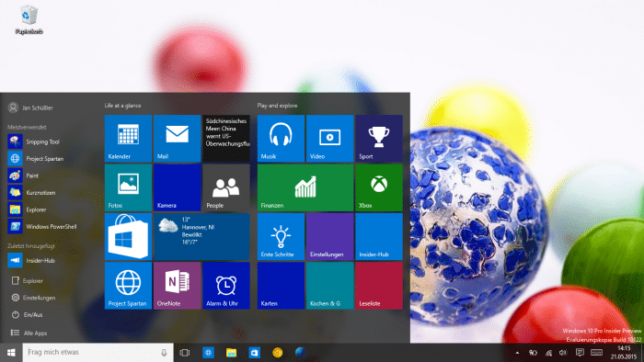Open the Erste Schritte lightbulb tile
The width and height of the screenshot is (644, 362).
coord(281,236)
